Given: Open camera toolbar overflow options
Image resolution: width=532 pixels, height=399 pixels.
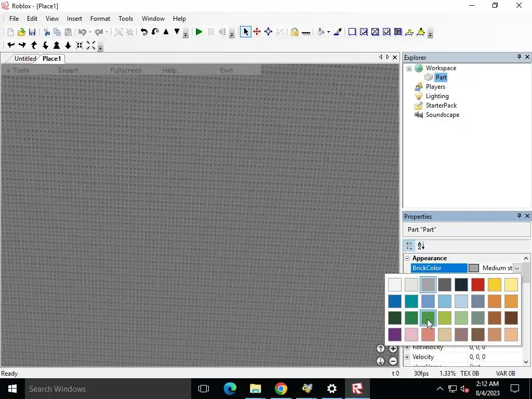Looking at the screenshot, I should coord(100,47).
